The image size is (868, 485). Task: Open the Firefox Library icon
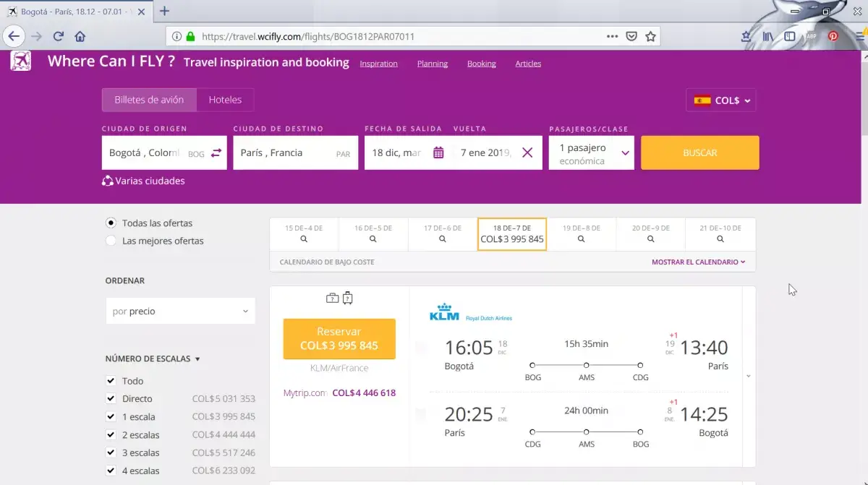coord(768,36)
